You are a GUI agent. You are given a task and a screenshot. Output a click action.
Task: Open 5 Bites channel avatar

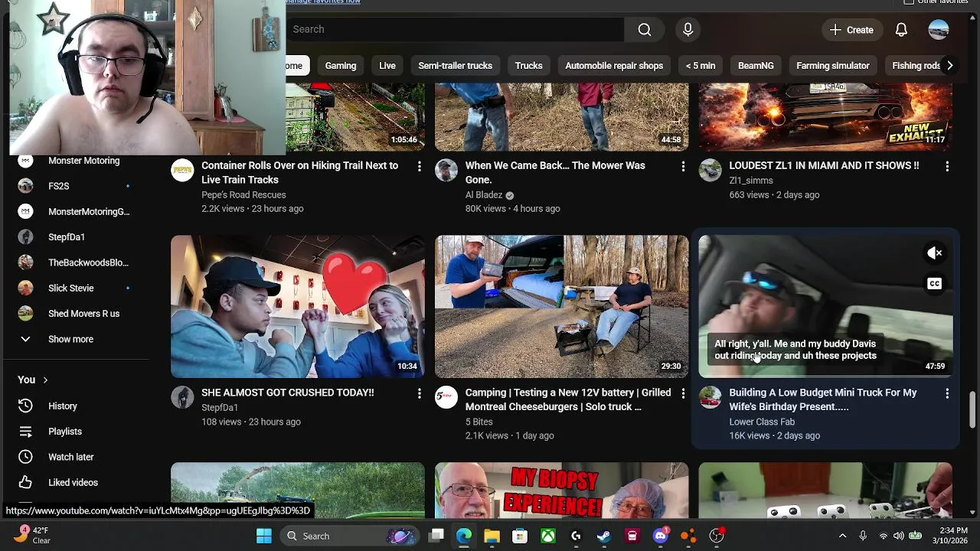[446, 397]
